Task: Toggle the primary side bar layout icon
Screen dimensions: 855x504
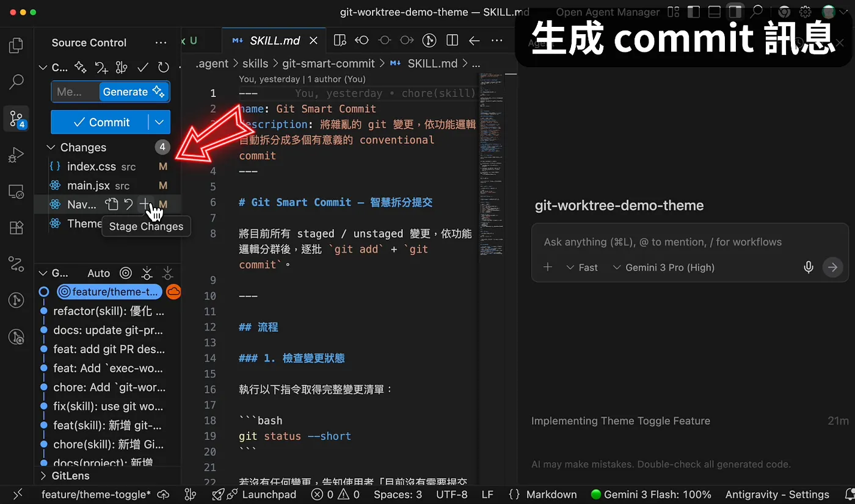Action: click(x=693, y=12)
